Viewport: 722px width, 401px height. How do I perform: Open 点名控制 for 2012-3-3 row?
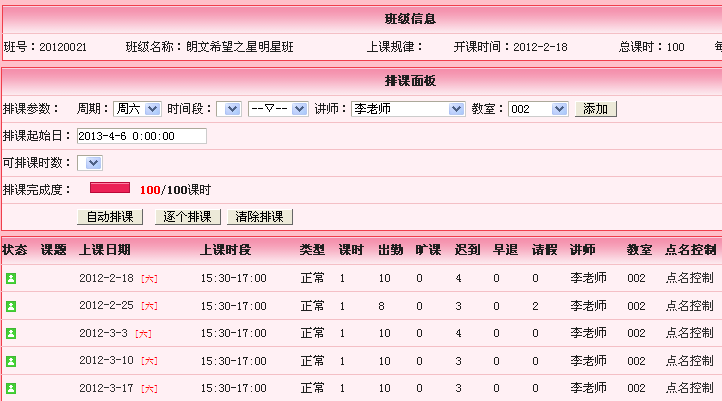[690, 333]
